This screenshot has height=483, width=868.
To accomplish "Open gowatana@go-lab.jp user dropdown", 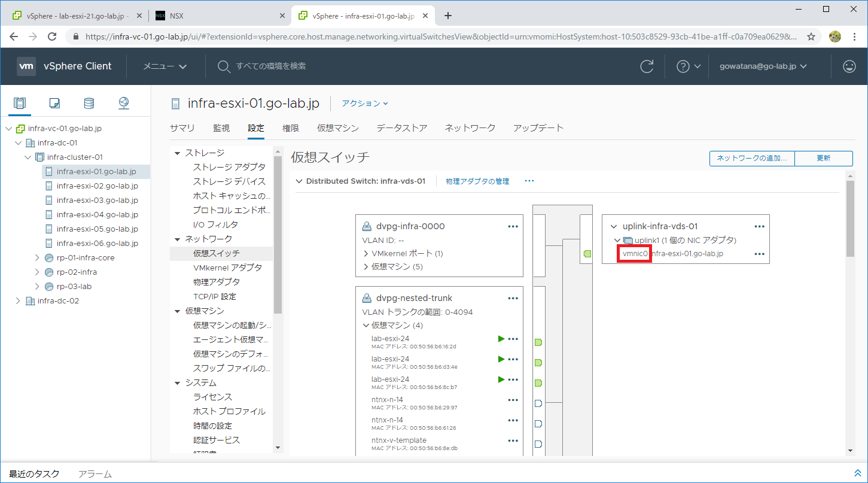I will 763,66.
